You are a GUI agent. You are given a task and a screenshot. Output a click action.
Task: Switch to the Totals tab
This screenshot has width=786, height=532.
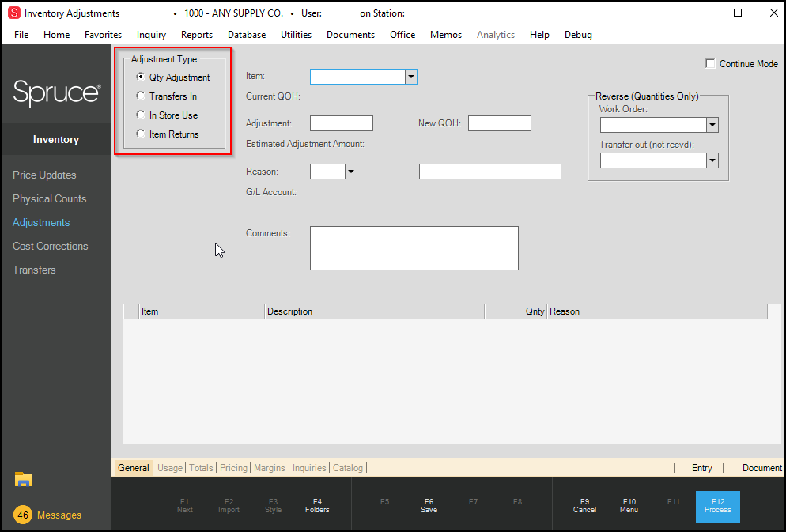pos(201,467)
